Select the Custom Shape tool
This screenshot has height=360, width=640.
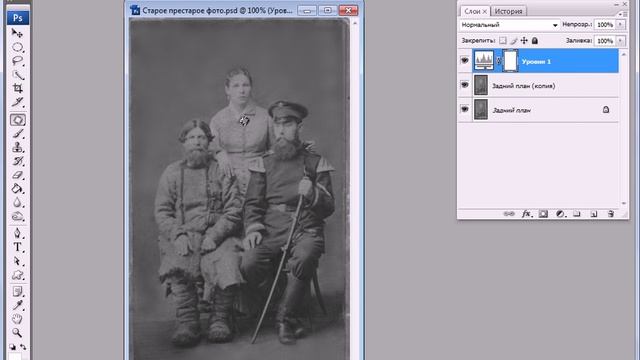17,275
